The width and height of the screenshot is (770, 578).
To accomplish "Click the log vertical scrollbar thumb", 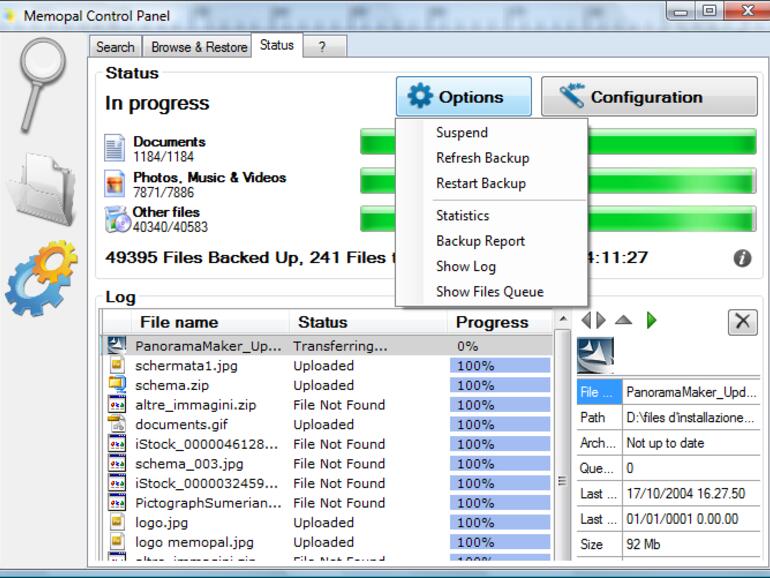I will click(563, 444).
